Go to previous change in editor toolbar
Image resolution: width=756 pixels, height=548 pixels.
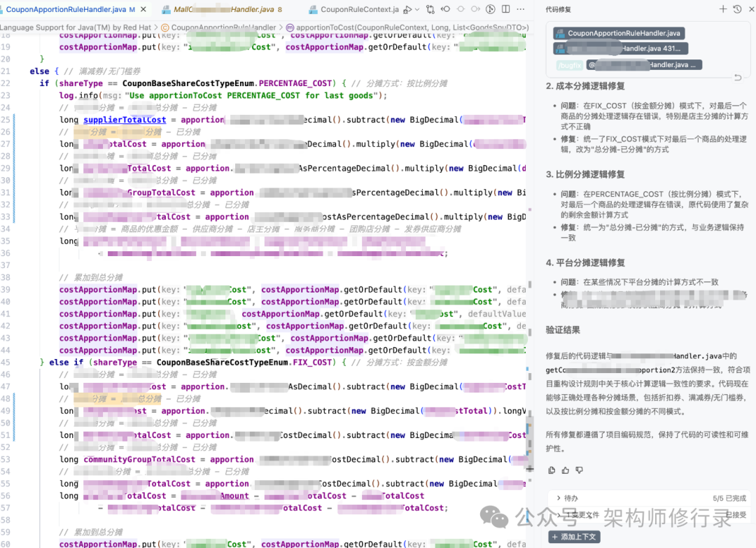click(445, 9)
